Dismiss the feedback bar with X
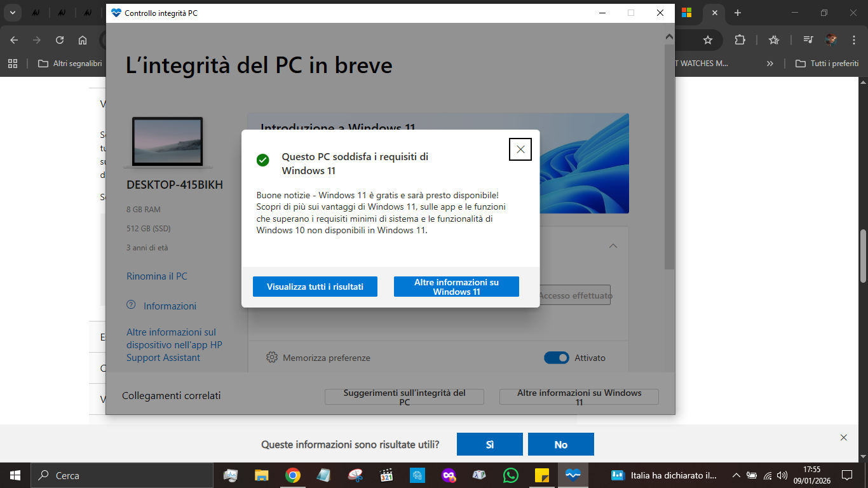Image resolution: width=868 pixels, height=488 pixels. (844, 438)
